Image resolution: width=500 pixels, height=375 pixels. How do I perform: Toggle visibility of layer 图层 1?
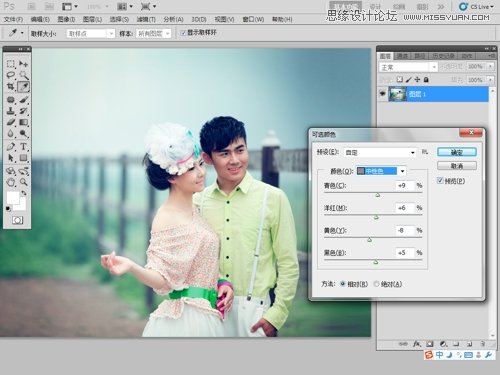click(382, 94)
